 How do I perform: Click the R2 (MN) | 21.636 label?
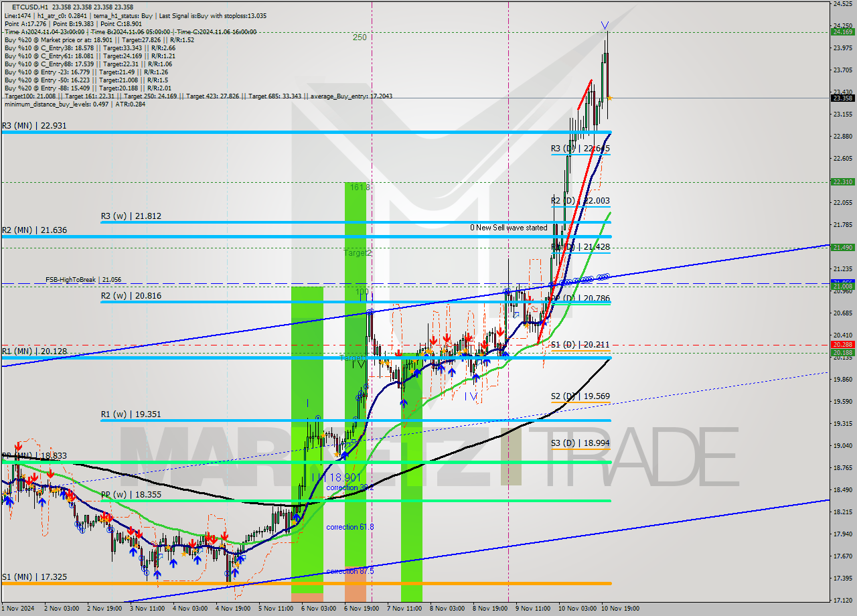click(35, 230)
